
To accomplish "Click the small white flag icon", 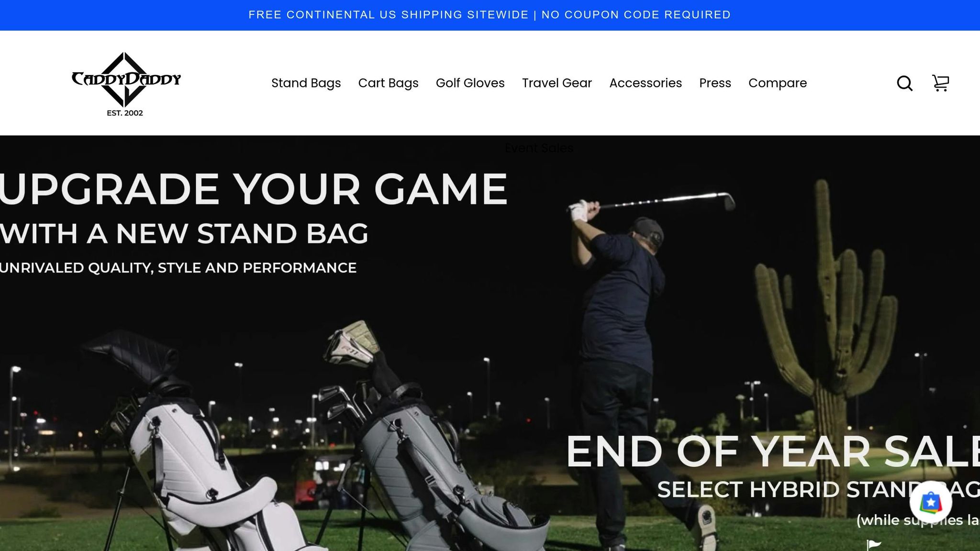I will tap(874, 545).
